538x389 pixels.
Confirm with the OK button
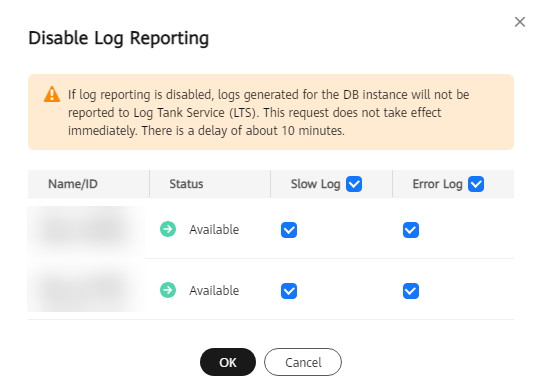228,362
